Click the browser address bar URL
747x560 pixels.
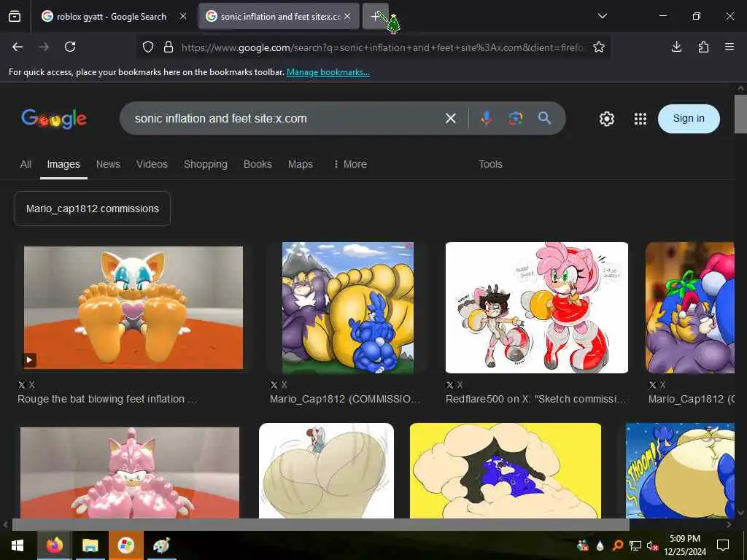coord(382,47)
